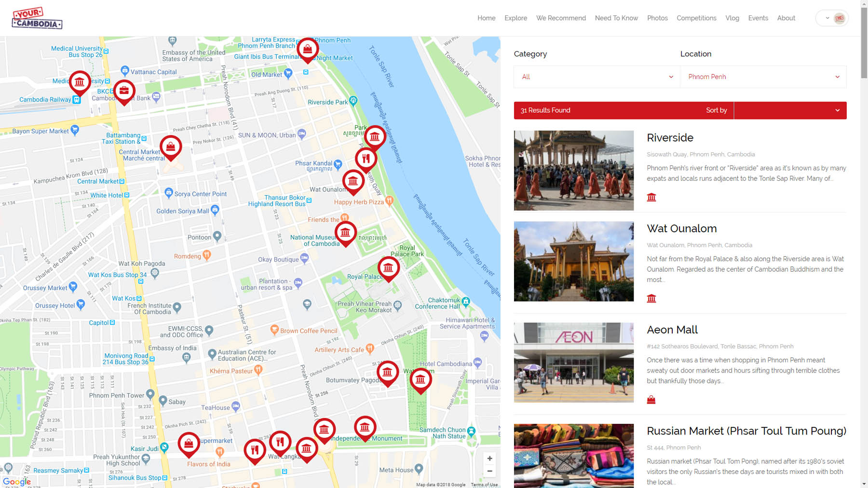The height and width of the screenshot is (488, 868).
Task: Open the Sort by dropdown
Action: click(x=790, y=110)
